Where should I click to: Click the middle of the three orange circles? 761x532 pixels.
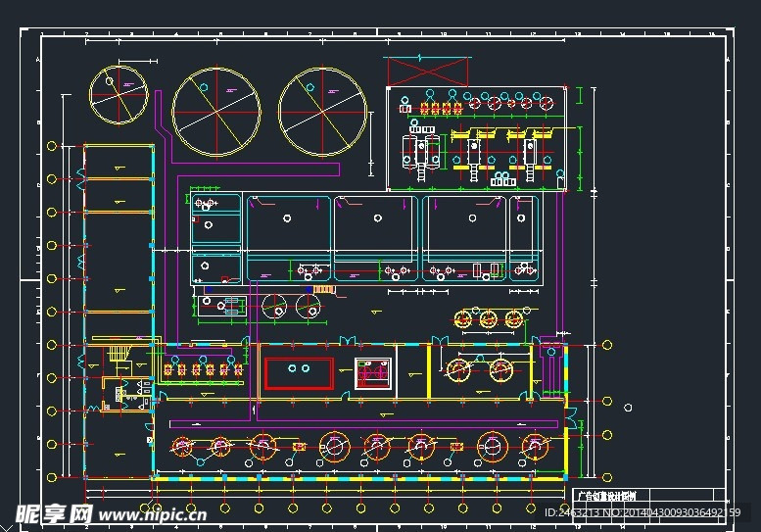tap(488, 317)
